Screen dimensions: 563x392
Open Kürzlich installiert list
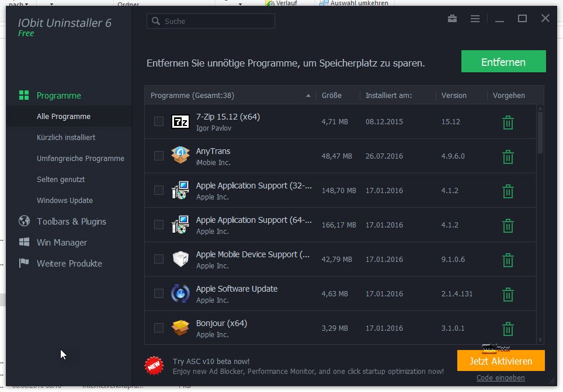coord(66,137)
